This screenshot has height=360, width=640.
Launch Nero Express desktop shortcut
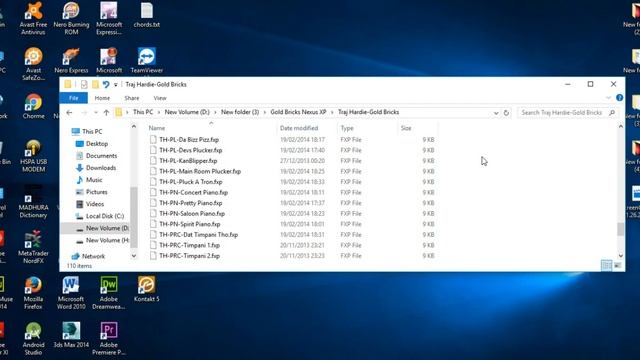tap(71, 60)
